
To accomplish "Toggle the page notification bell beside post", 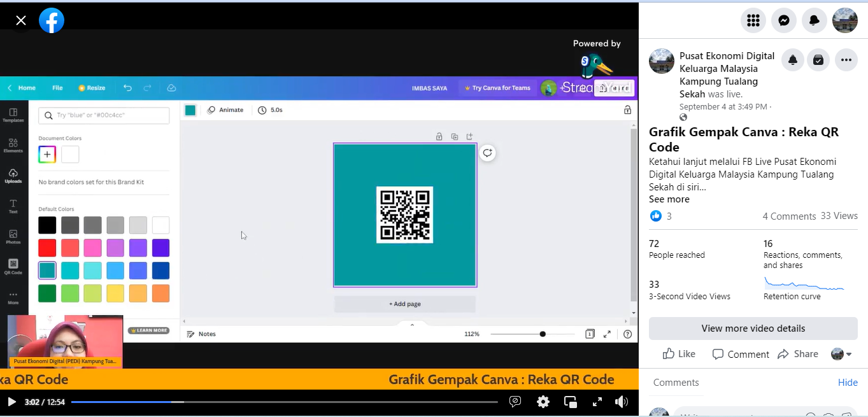I will tap(793, 60).
